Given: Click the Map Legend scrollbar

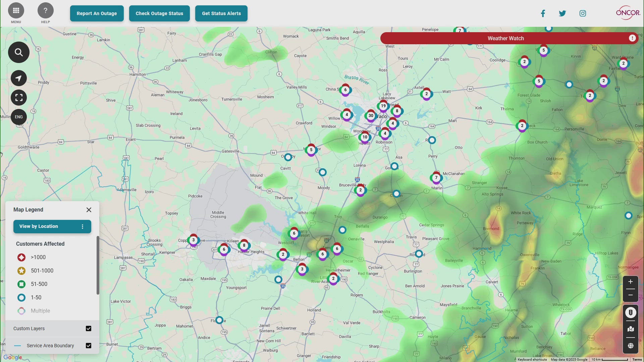Looking at the screenshot, I should (x=98, y=265).
